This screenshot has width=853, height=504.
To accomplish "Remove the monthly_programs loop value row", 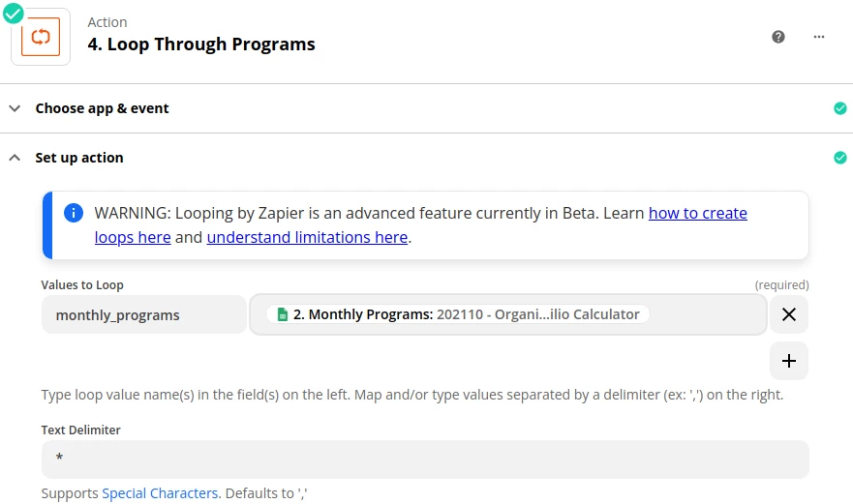I will tap(789, 314).
